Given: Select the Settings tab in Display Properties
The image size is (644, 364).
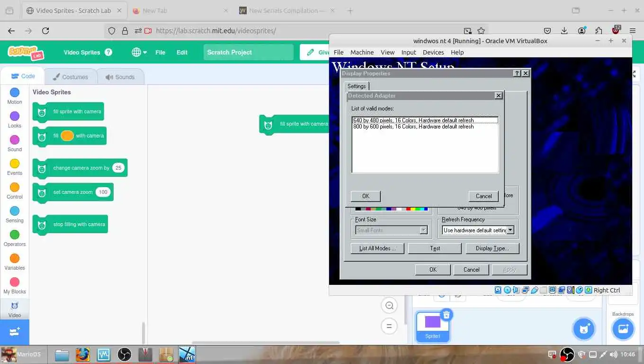Looking at the screenshot, I should click(x=357, y=86).
